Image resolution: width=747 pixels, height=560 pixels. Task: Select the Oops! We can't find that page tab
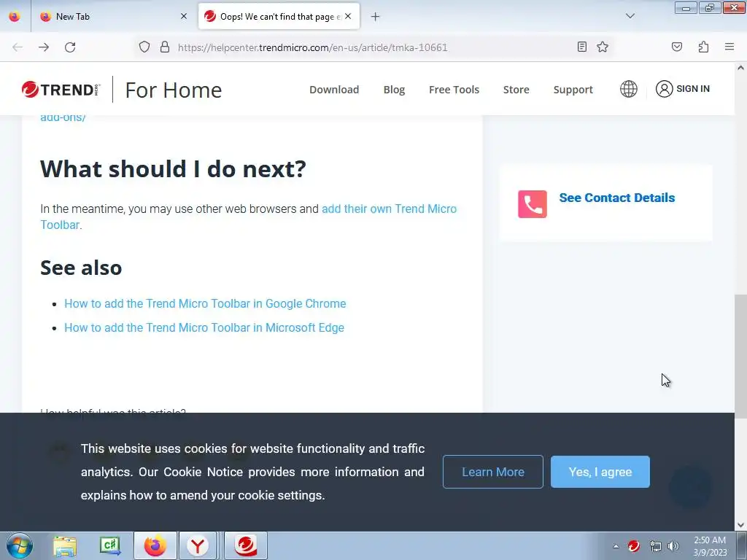(279, 16)
